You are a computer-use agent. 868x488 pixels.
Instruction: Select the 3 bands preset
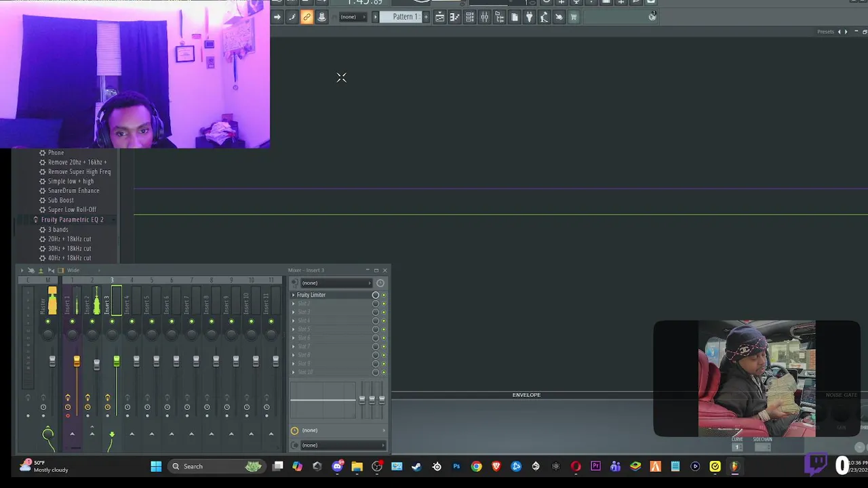coord(58,230)
